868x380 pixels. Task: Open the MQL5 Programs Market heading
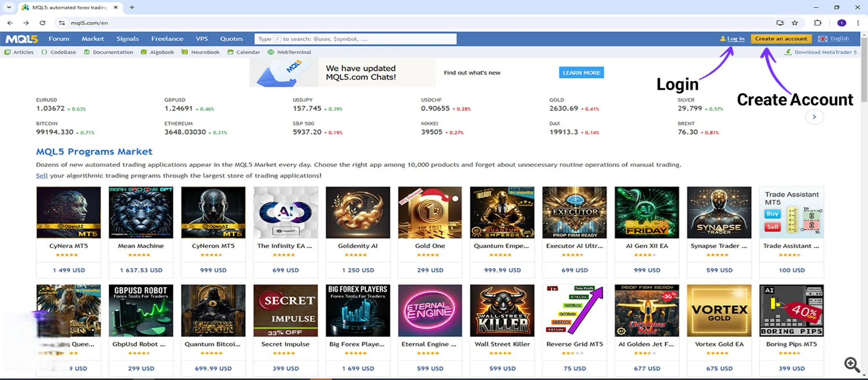tap(94, 152)
